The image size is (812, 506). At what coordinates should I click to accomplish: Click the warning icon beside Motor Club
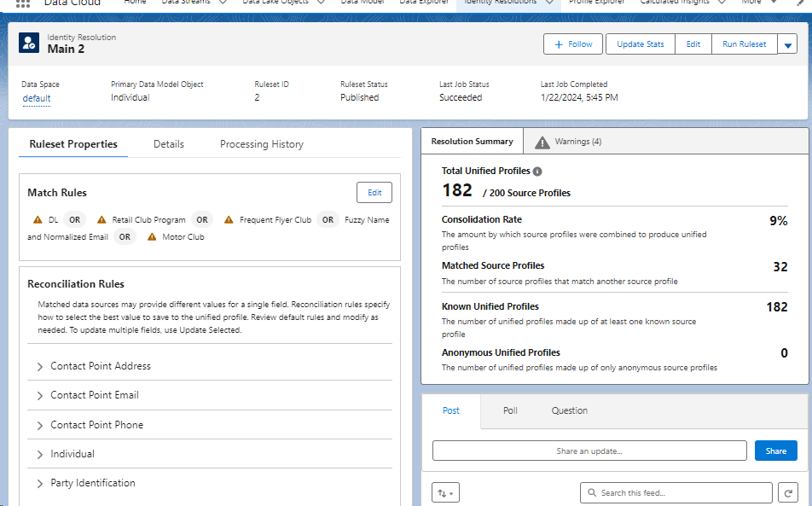(x=152, y=236)
